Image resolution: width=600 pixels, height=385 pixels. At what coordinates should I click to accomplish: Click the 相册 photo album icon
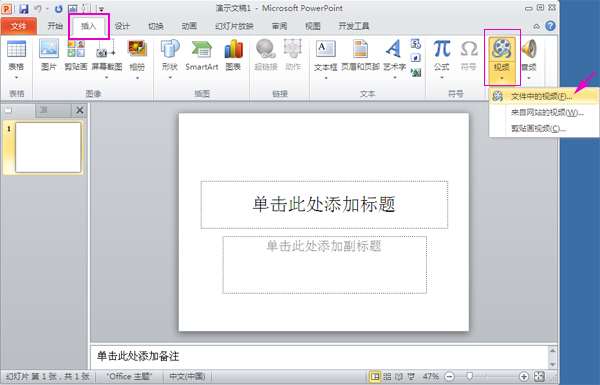coord(137,49)
